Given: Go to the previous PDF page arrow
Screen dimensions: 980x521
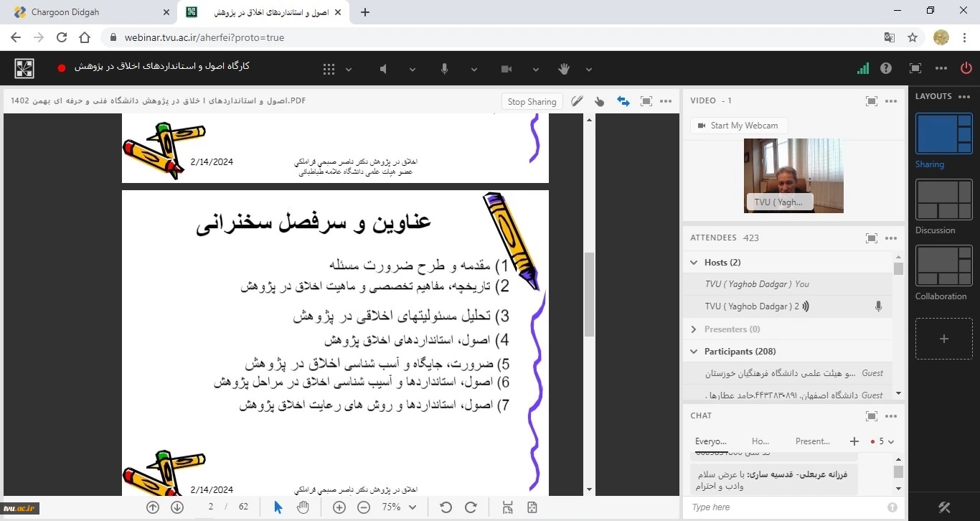Looking at the screenshot, I should click(153, 507).
